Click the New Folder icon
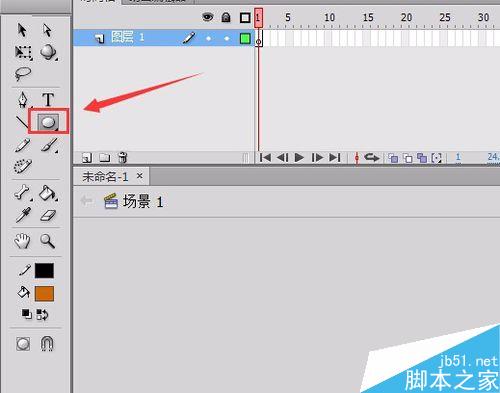 (105, 157)
